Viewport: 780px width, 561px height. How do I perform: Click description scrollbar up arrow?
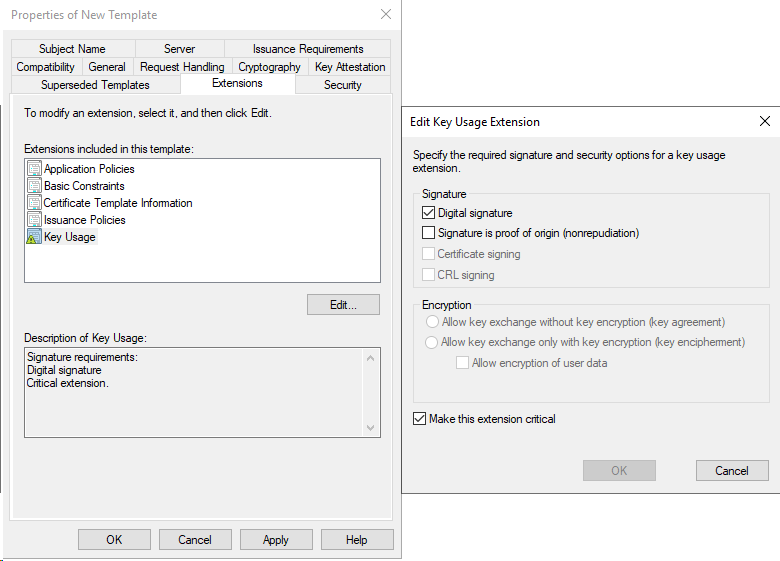click(x=370, y=358)
